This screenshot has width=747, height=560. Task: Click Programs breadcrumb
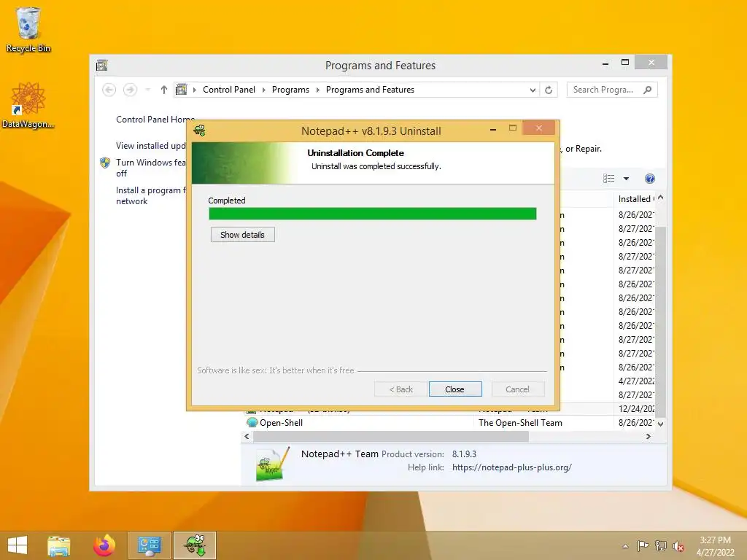tap(290, 90)
